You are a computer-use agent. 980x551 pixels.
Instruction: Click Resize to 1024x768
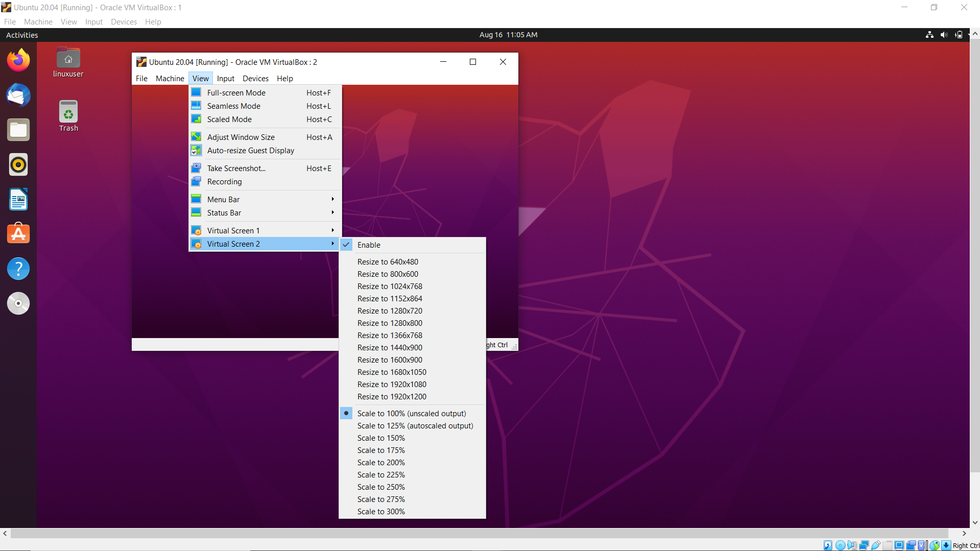pyautogui.click(x=412, y=286)
